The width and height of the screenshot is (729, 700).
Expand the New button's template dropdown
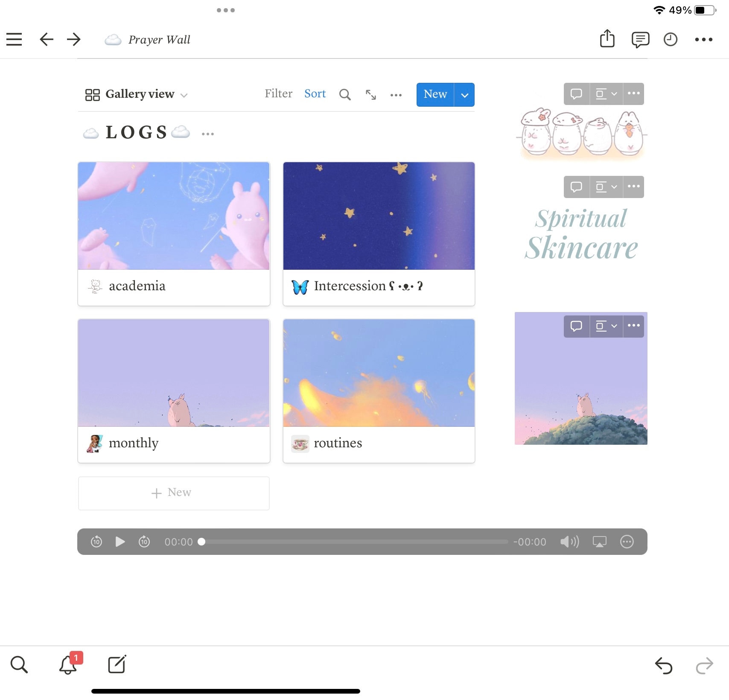coord(464,94)
